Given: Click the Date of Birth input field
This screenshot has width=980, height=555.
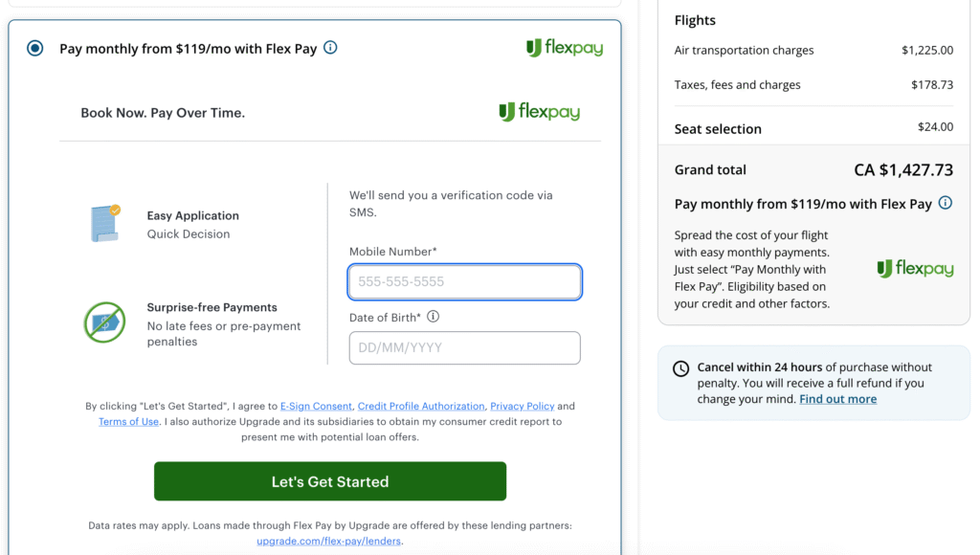Looking at the screenshot, I should (464, 347).
